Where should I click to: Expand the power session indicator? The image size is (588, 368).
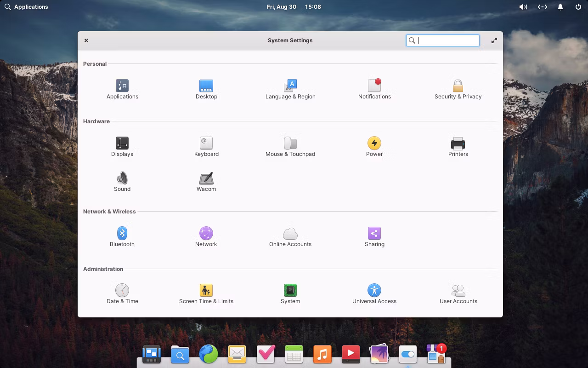point(578,7)
